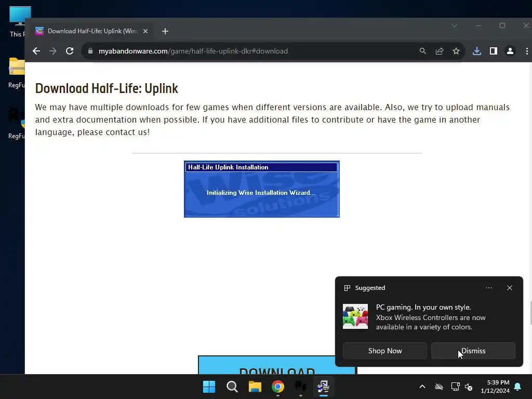Open the Chrome three-dot menu
The width and height of the screenshot is (532, 399).
click(527, 51)
